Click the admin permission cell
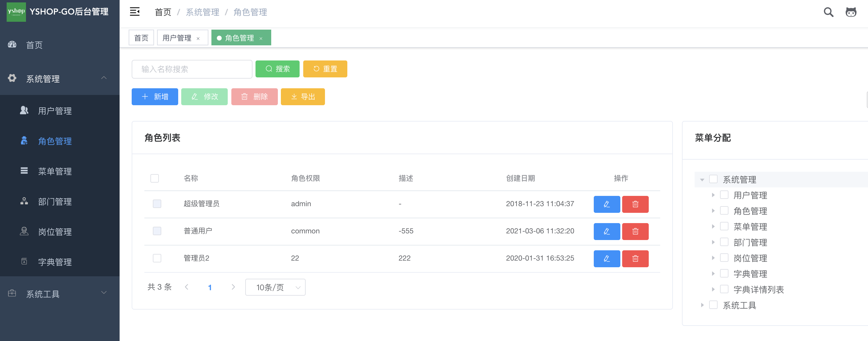The image size is (868, 341). click(301, 204)
